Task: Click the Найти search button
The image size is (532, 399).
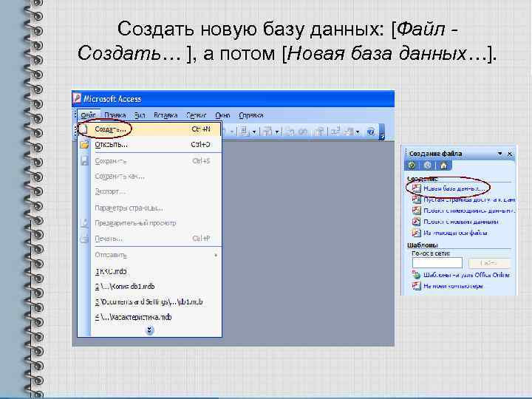Action: point(489,263)
